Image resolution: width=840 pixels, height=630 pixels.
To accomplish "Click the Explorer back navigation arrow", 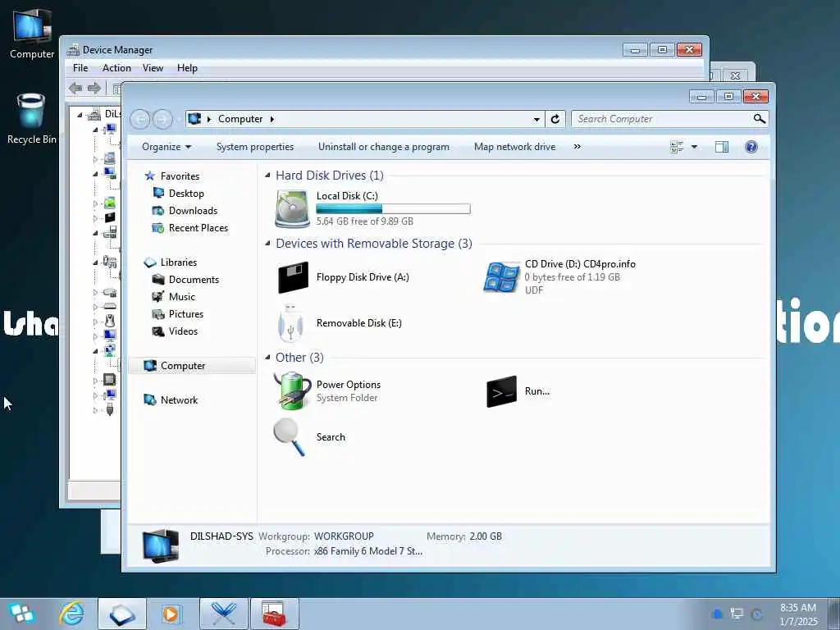I will tap(139, 119).
